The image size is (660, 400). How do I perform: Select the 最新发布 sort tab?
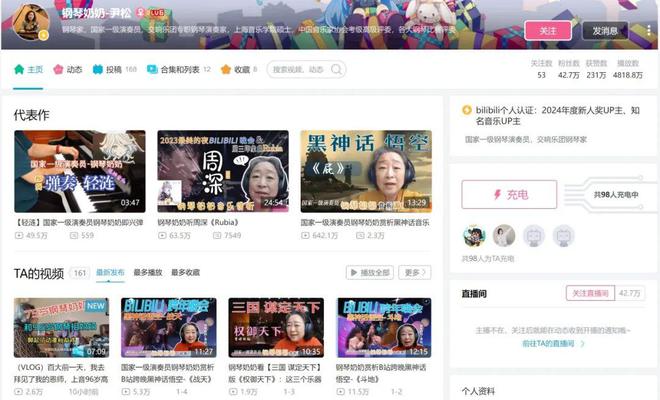(x=110, y=272)
